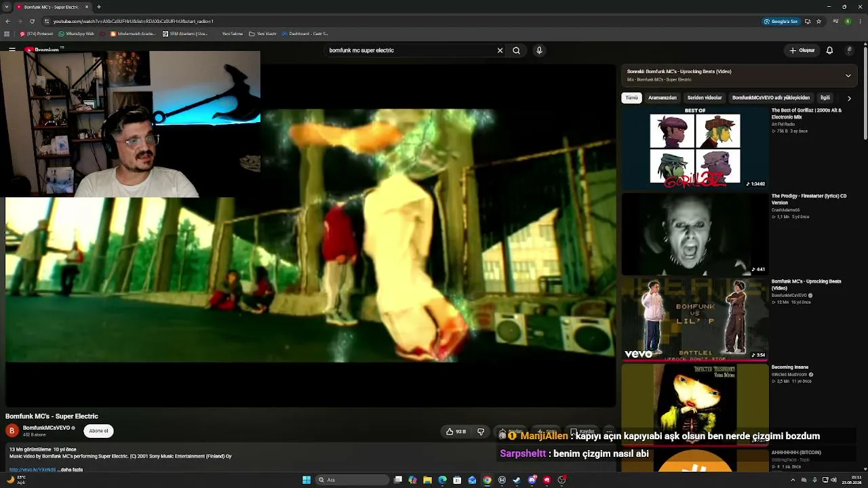The width and height of the screenshot is (868, 488).
Task: Open the BomfunkMCsVEVO channel avatar
Action: (12, 430)
